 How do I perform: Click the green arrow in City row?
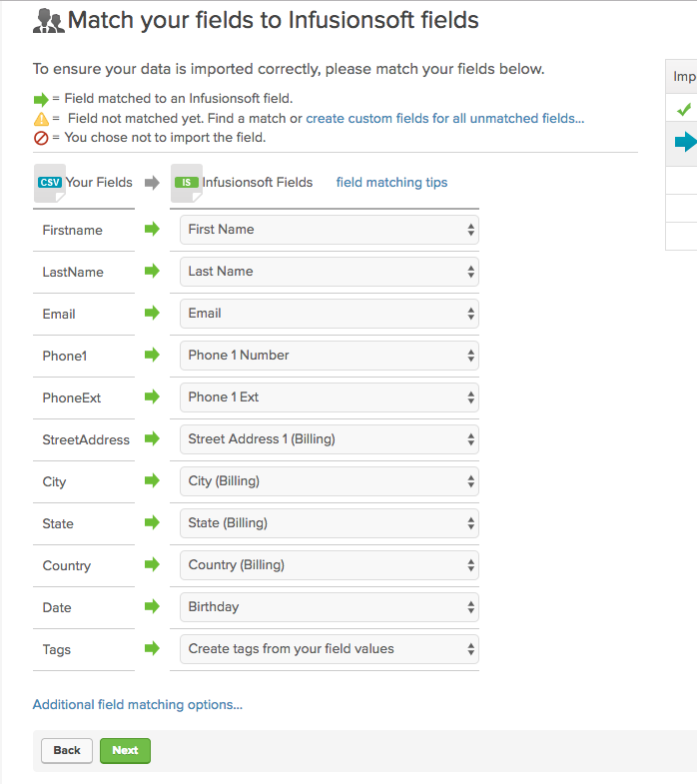coord(152,481)
